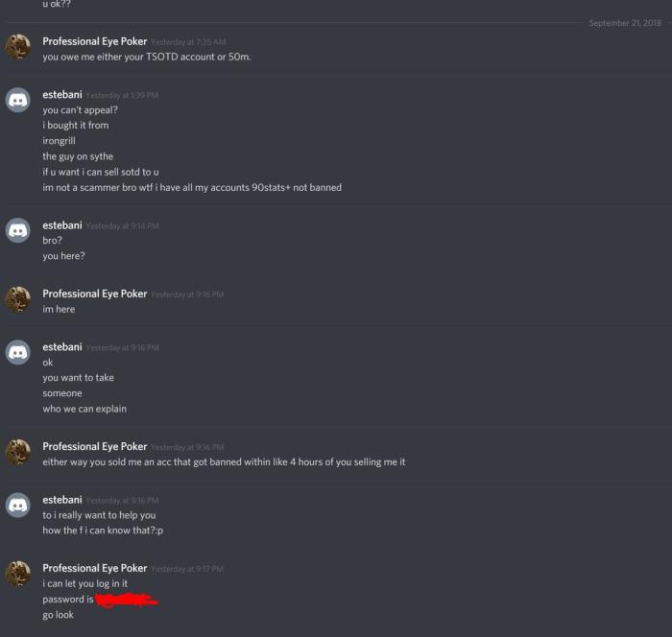Select the "go look" message
The image size is (672, 637).
coord(58,615)
